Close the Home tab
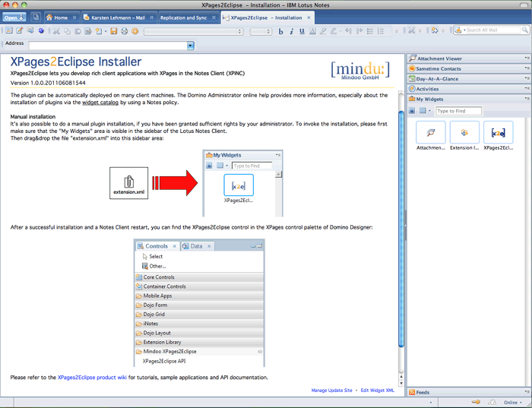The height and width of the screenshot is (408, 532). [x=74, y=17]
